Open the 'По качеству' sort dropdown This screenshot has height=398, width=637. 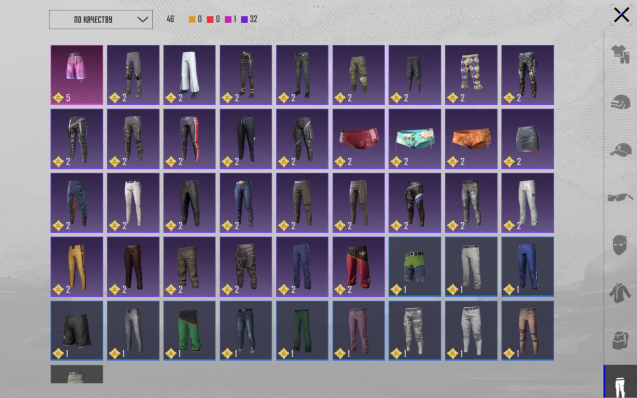101,19
